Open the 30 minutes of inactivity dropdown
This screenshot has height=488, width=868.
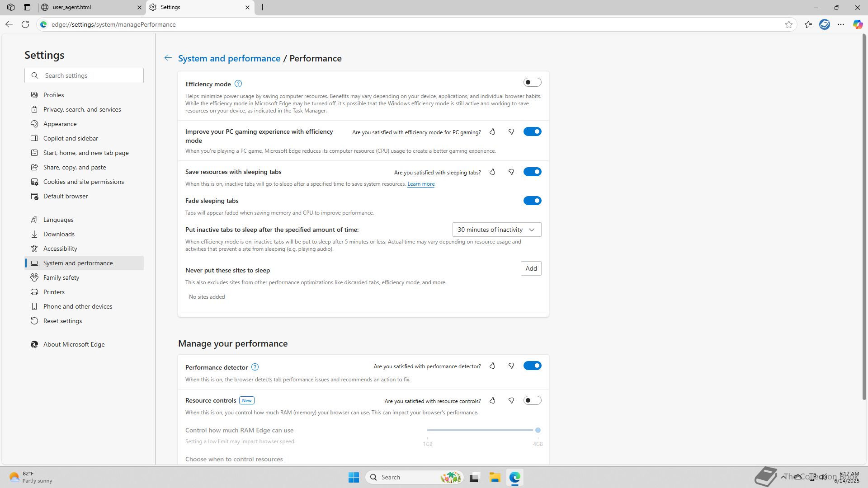click(496, 230)
